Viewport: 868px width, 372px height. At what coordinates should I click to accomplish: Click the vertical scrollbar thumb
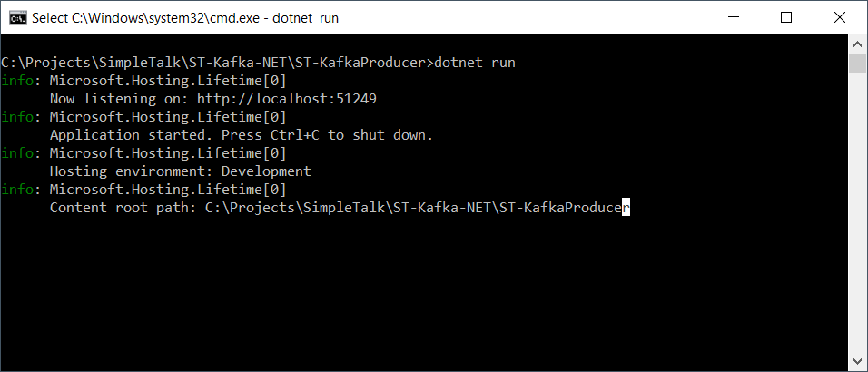pyautogui.click(x=857, y=63)
